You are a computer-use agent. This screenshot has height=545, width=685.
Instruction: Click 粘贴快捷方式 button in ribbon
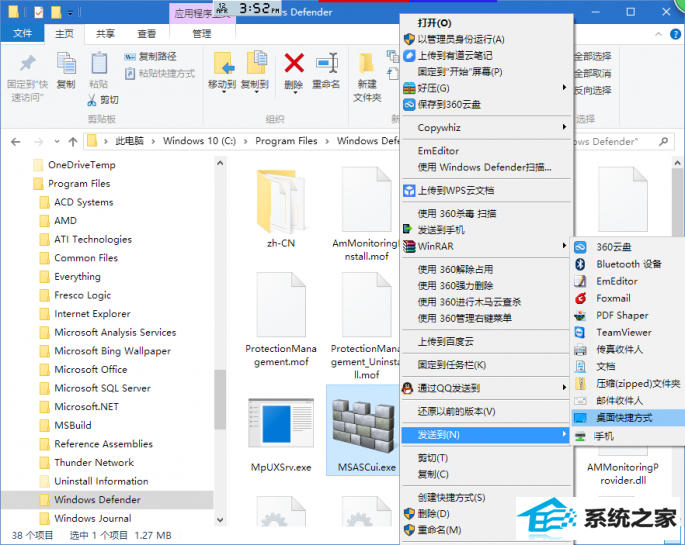pos(160,73)
